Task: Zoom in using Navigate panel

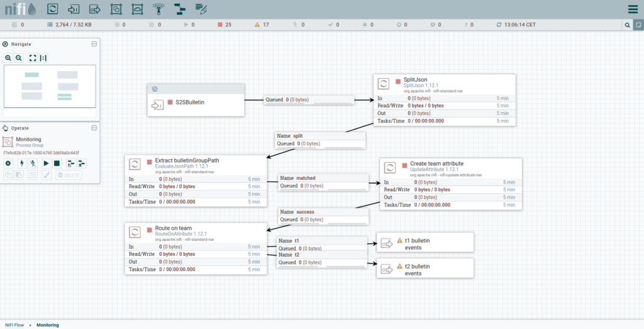Action: click(x=8, y=58)
